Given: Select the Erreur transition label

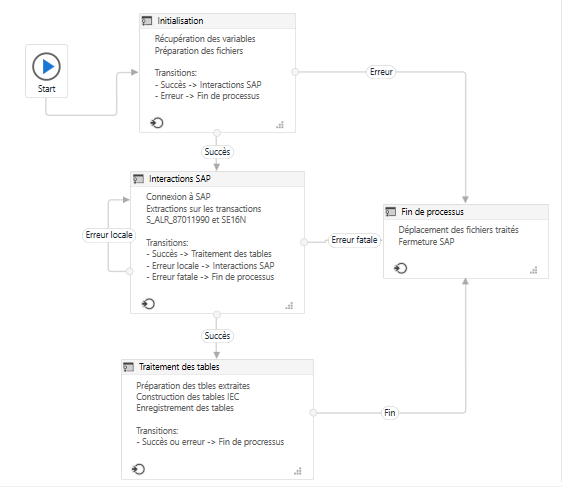Looking at the screenshot, I should click(x=381, y=72).
